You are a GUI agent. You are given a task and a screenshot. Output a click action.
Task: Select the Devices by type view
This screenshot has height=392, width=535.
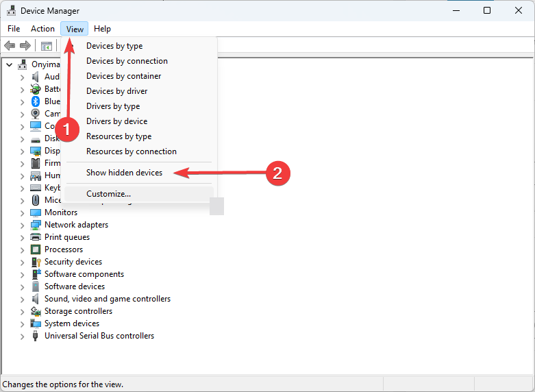(114, 46)
